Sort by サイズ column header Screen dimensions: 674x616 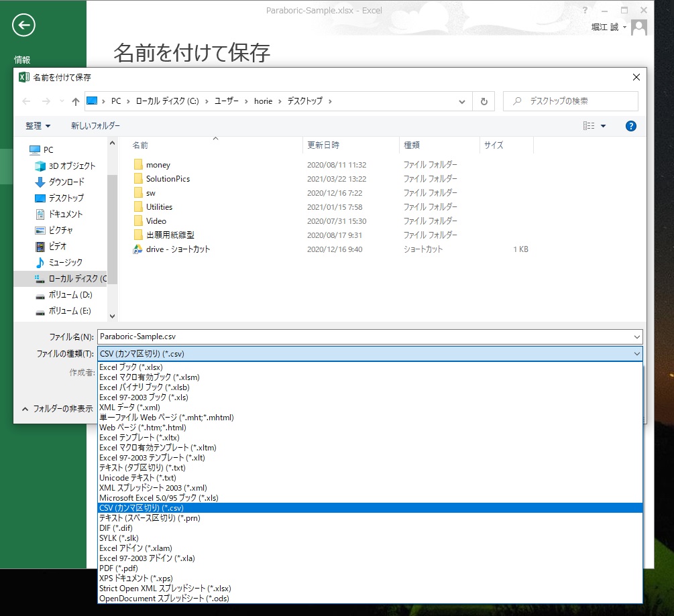coord(506,145)
